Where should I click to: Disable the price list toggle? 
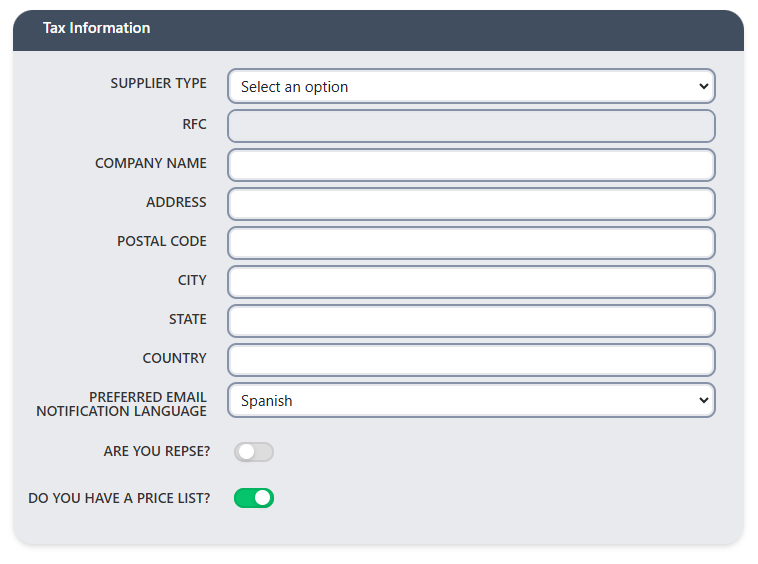254,498
